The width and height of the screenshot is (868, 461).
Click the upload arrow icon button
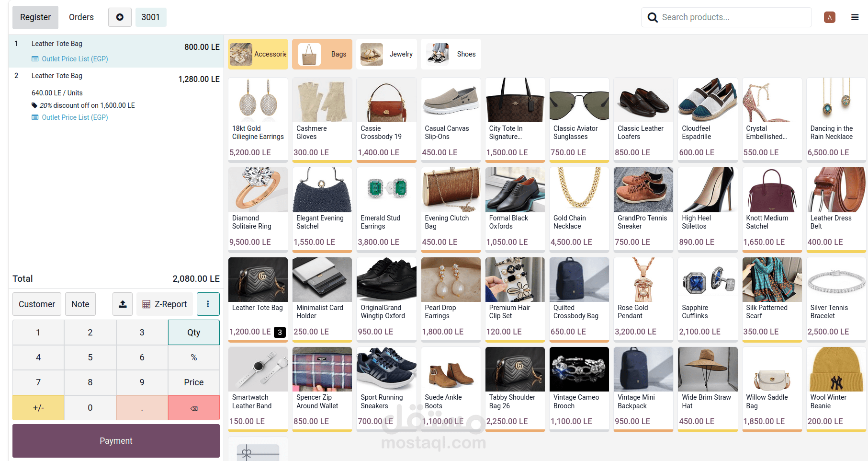(x=123, y=304)
